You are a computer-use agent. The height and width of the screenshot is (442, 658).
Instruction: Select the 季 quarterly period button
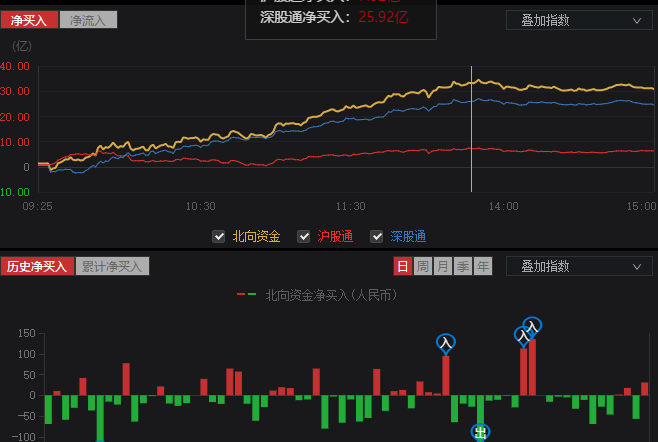pos(463,266)
